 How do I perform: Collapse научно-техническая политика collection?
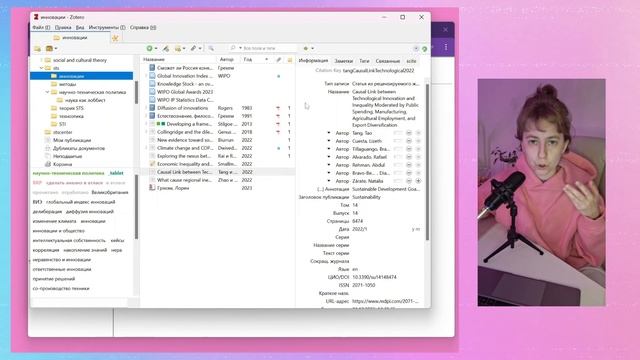47,92
